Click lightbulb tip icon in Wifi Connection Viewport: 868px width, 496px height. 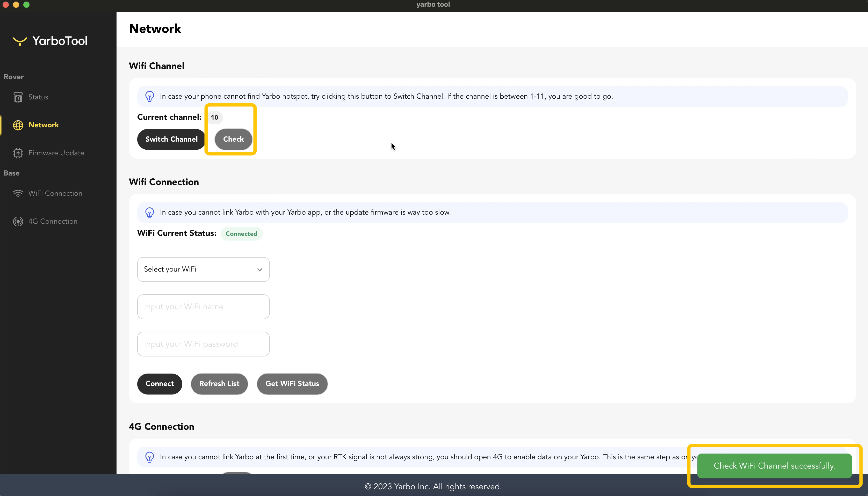(x=150, y=213)
